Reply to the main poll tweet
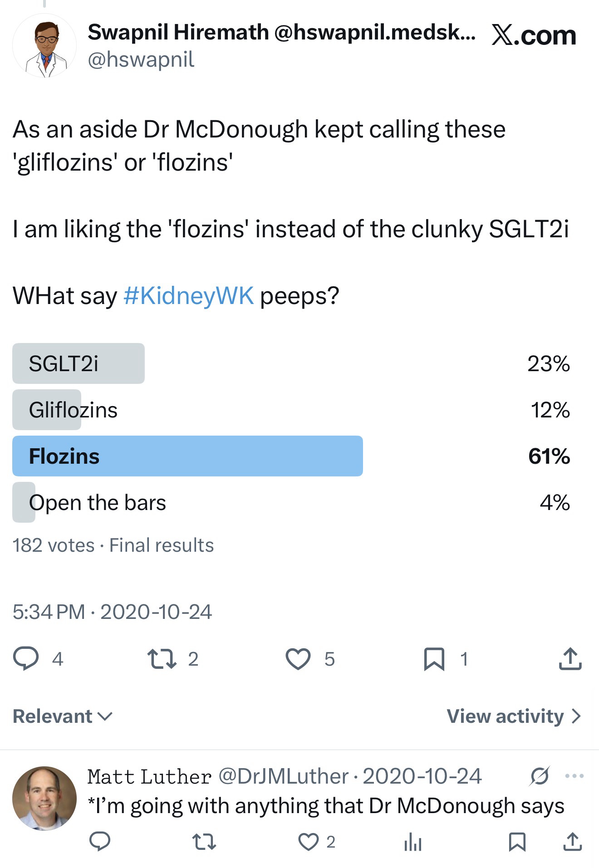 [x=26, y=659]
